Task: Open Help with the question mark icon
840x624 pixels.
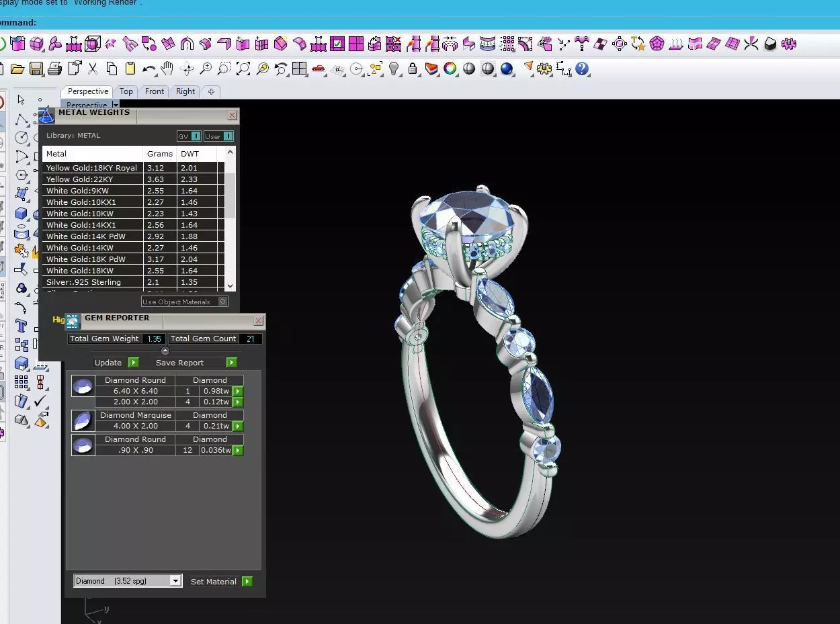Action: [x=582, y=69]
